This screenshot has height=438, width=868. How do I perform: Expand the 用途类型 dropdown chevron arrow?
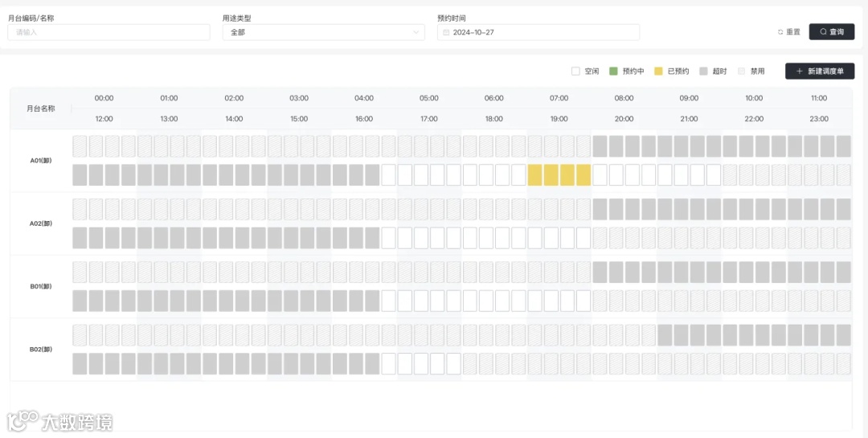click(416, 32)
